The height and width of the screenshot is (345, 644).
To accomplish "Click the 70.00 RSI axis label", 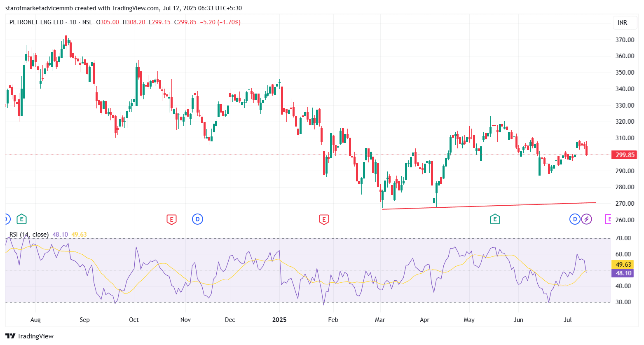I will coord(623,238).
